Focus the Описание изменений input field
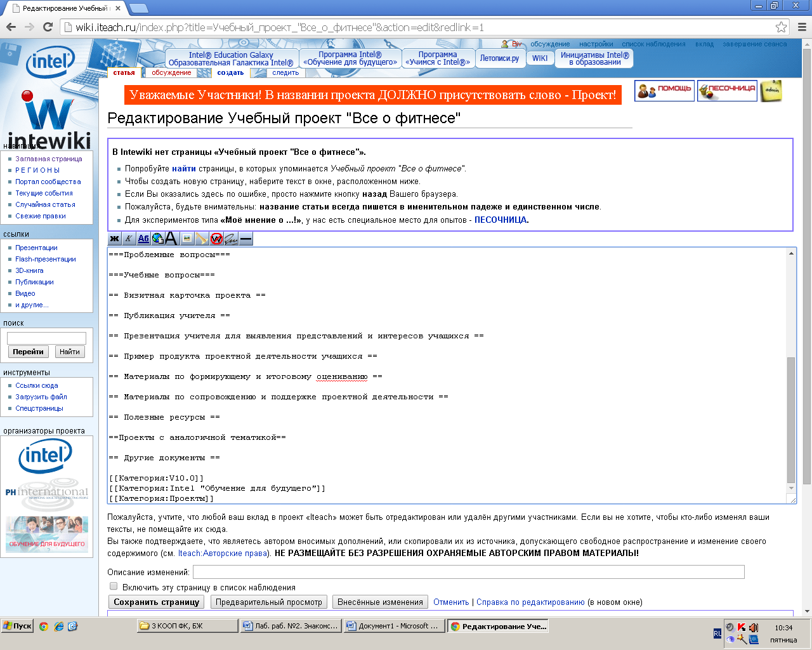The width and height of the screenshot is (812, 650). click(x=469, y=572)
